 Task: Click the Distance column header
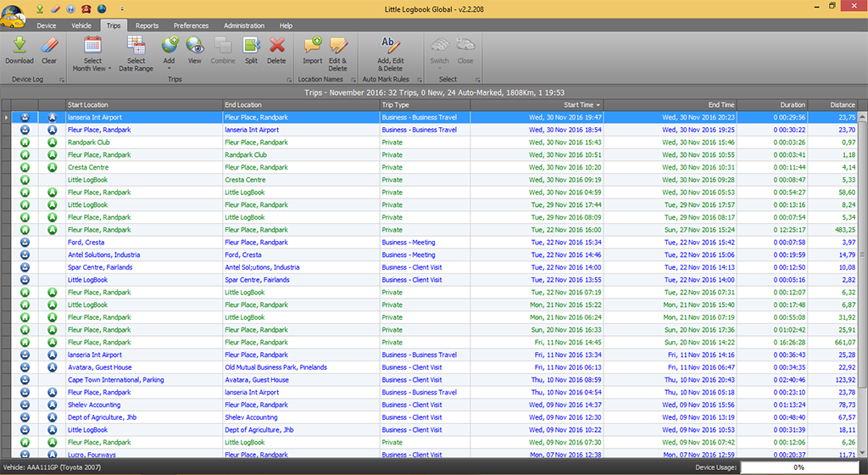click(842, 105)
